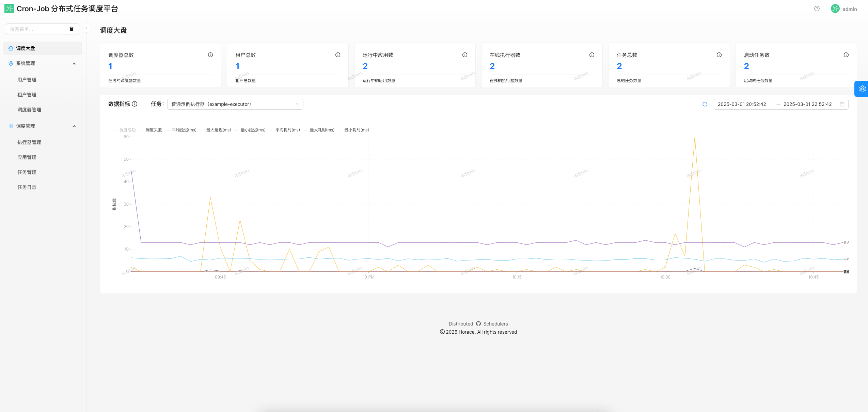Click the yellow peak near 10:30
Viewport: 868px width, 412px height.
point(695,137)
